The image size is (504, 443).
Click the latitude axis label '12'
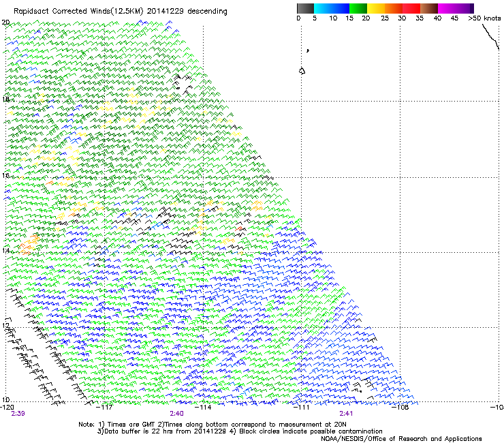[5, 326]
